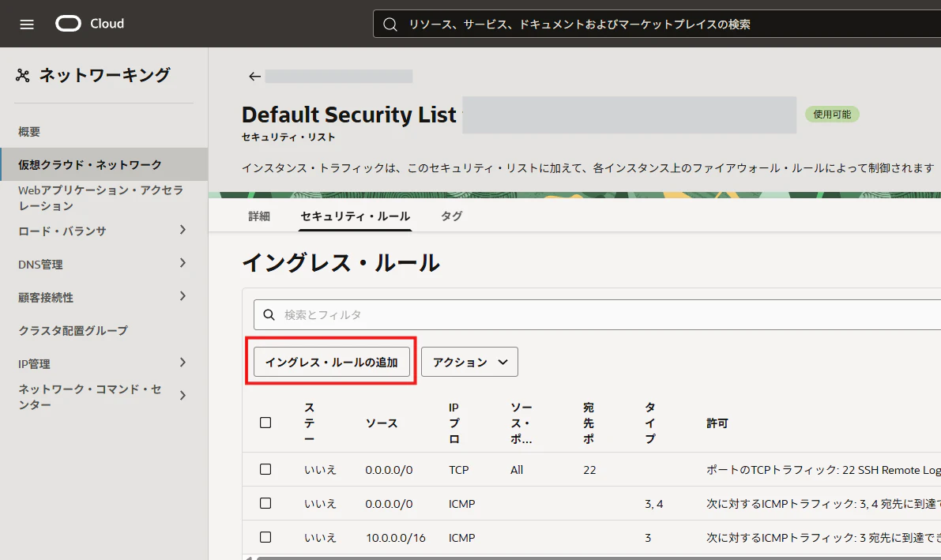
Task: Go back using the left arrow
Action: click(x=254, y=77)
